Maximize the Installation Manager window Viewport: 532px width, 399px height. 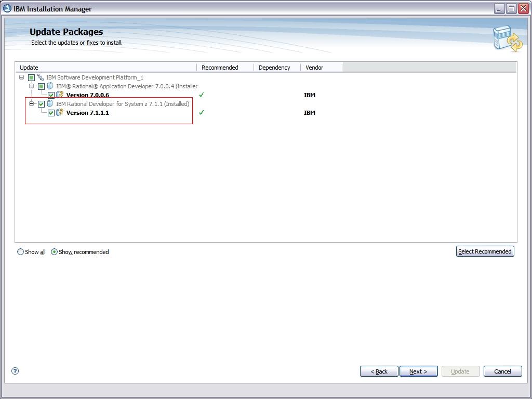[x=511, y=8]
